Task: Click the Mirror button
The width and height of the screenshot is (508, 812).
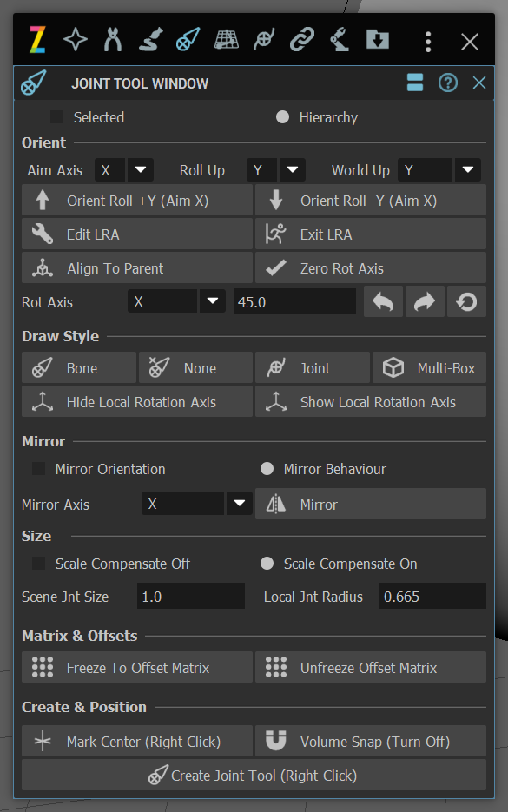Action: pyautogui.click(x=370, y=504)
